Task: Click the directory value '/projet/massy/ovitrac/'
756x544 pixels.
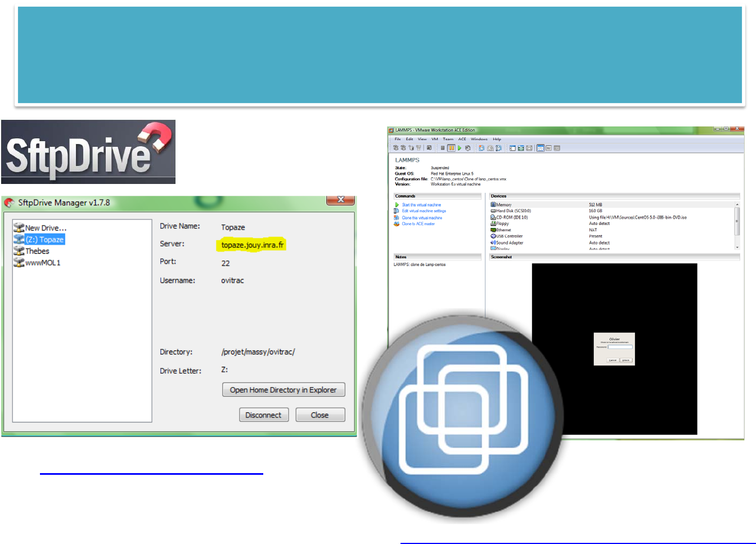Action: click(x=258, y=352)
